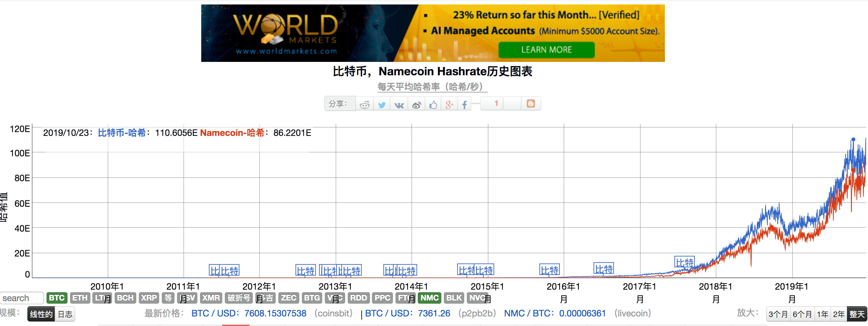Screen dimensions: 868x326
Task: Share the chart via Twitter icon
Action: click(x=382, y=105)
